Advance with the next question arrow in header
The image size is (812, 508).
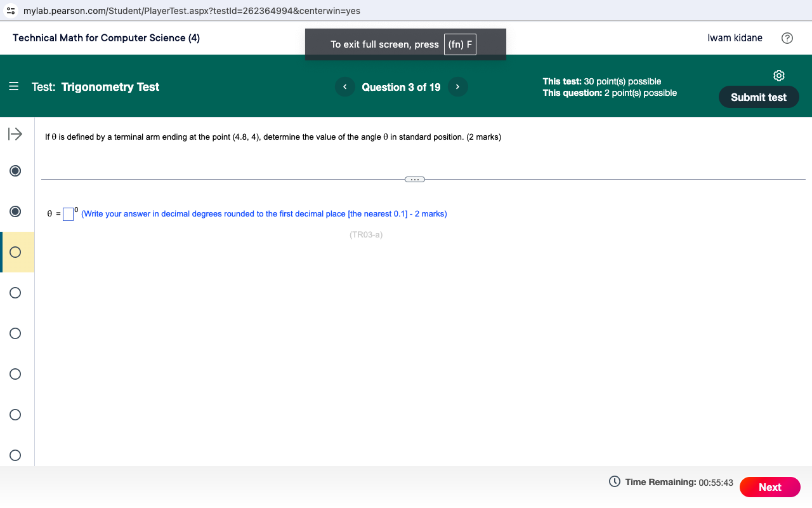[457, 87]
